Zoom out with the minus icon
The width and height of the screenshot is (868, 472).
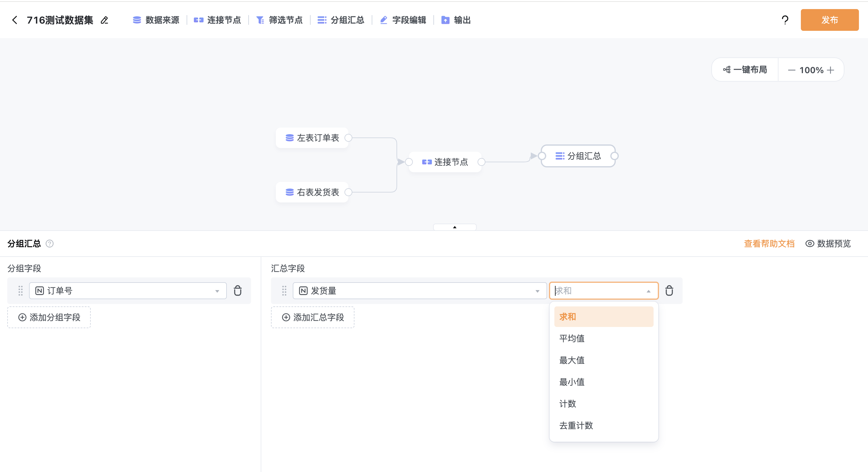pyautogui.click(x=791, y=70)
